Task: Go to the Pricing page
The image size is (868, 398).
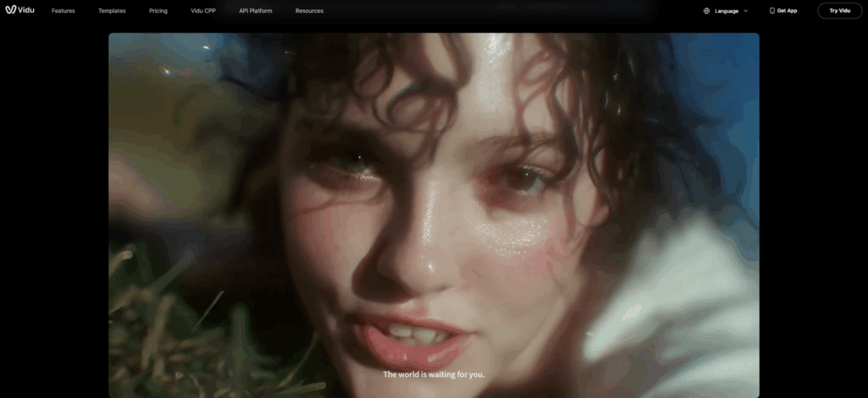Action: (158, 10)
